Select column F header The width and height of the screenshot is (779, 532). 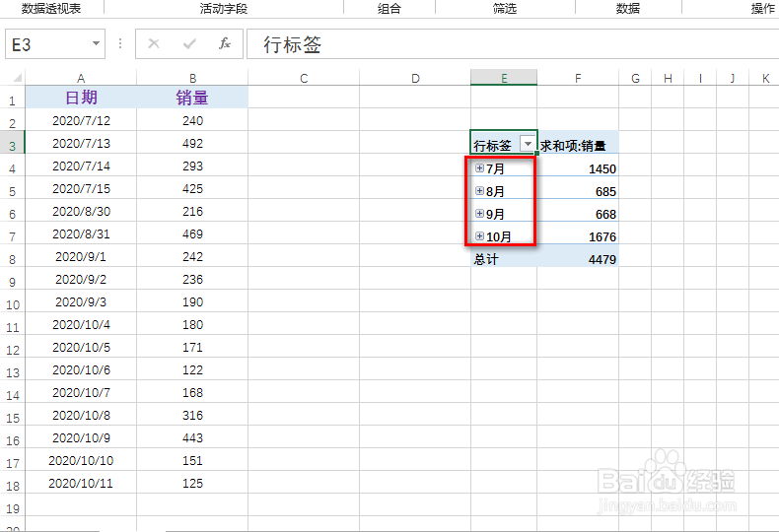tap(578, 78)
